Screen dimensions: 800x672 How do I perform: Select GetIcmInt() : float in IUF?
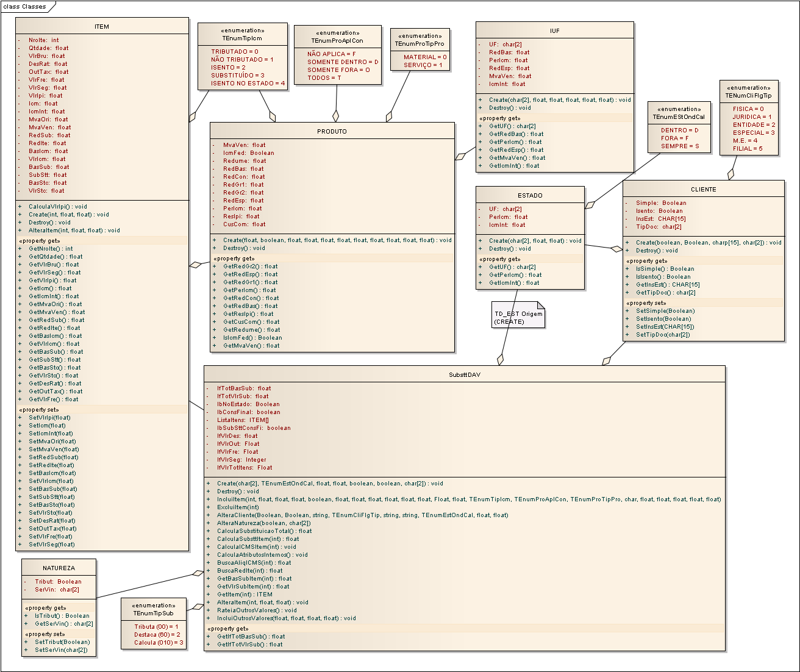(514, 166)
